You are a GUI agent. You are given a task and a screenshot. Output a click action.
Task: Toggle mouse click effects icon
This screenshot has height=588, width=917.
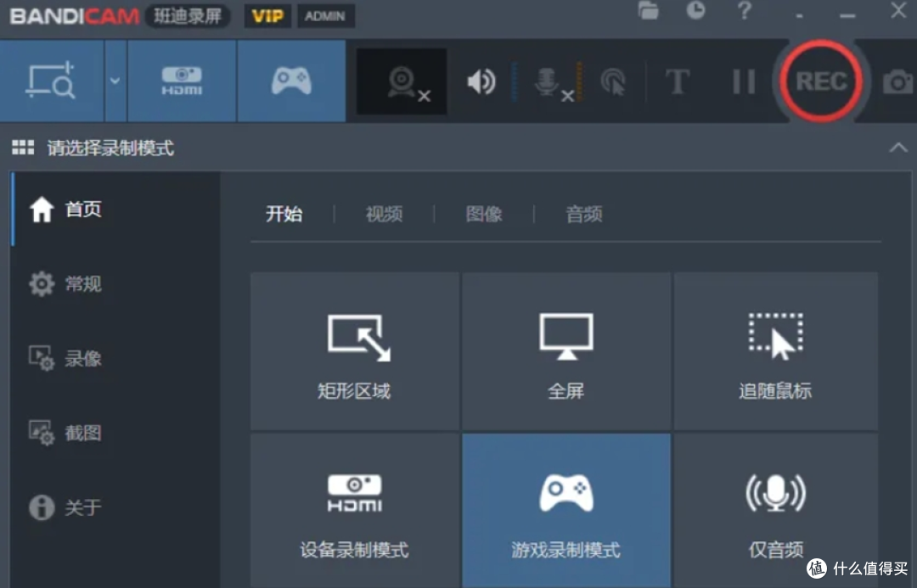point(613,81)
